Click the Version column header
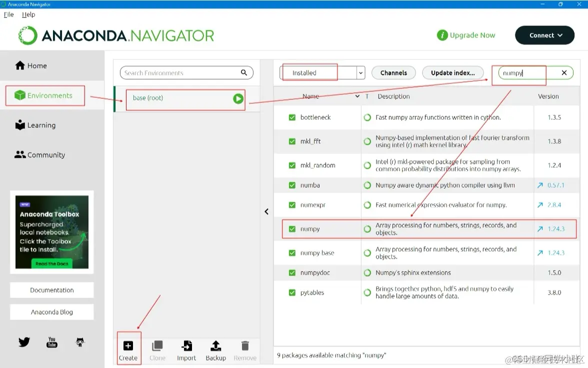 [548, 96]
